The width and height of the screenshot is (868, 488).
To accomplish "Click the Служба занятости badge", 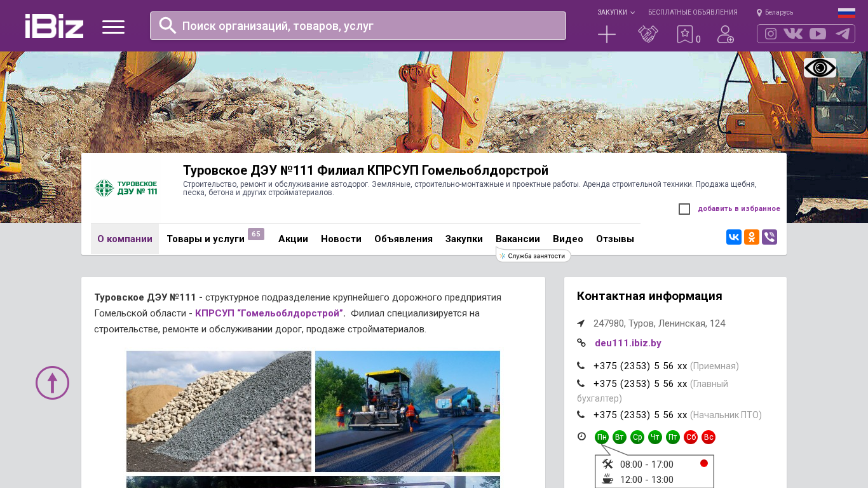I will (533, 255).
